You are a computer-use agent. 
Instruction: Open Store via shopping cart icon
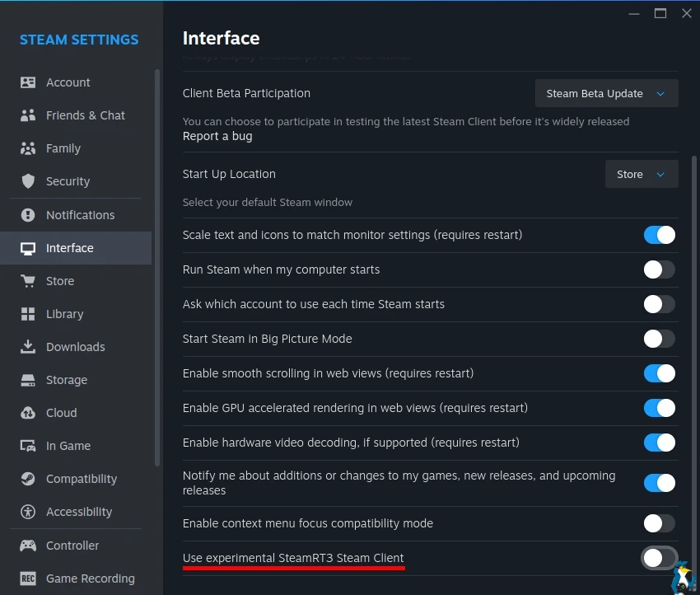point(28,281)
